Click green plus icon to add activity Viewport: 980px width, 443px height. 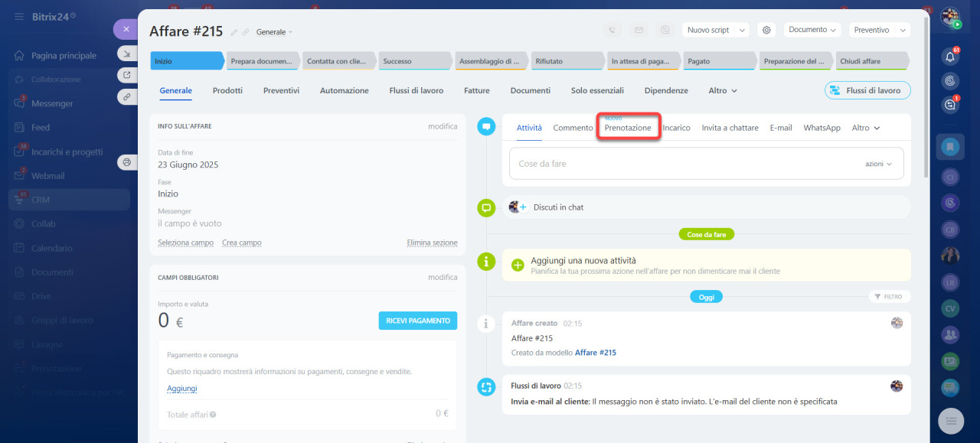tap(518, 265)
